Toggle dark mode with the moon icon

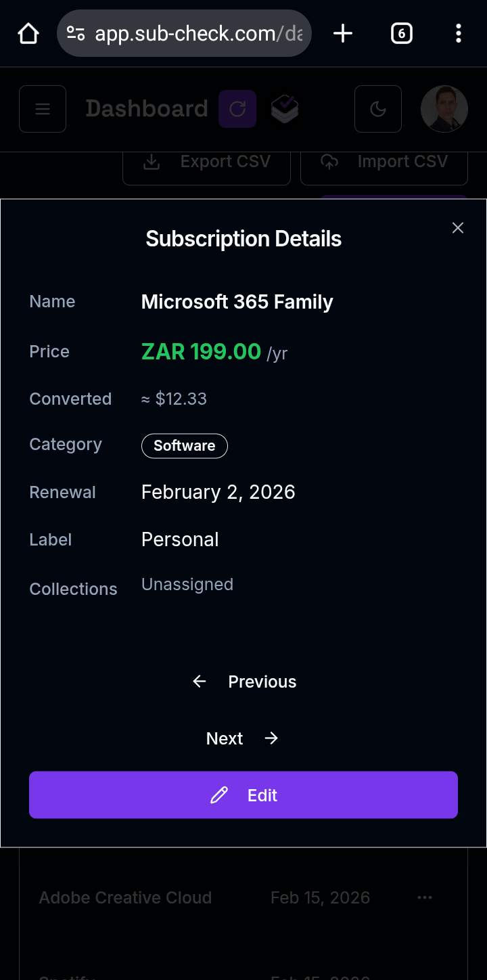point(377,109)
